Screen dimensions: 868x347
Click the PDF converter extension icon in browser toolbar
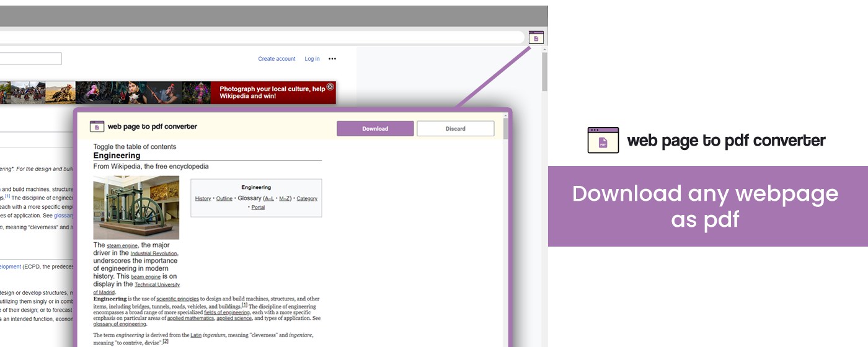[536, 38]
